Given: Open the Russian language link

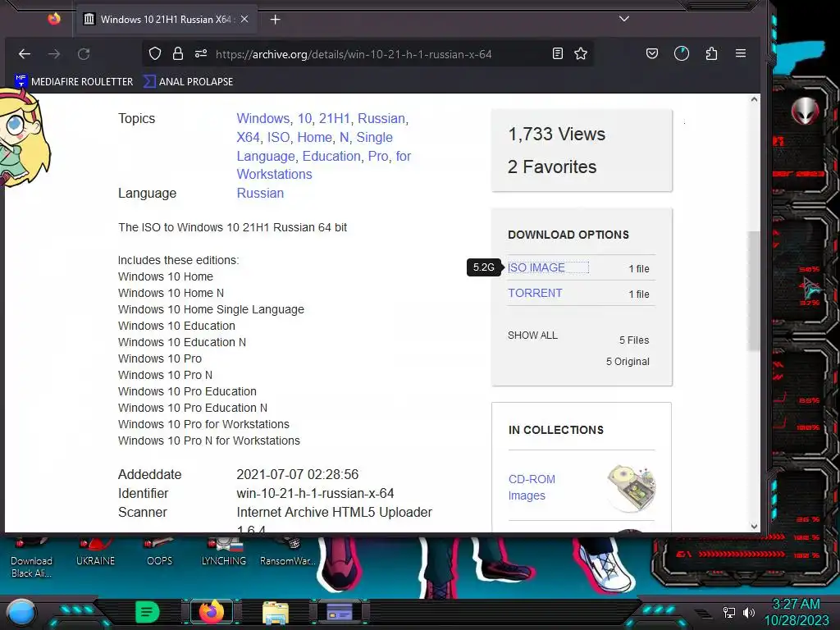Looking at the screenshot, I should click(x=260, y=193).
